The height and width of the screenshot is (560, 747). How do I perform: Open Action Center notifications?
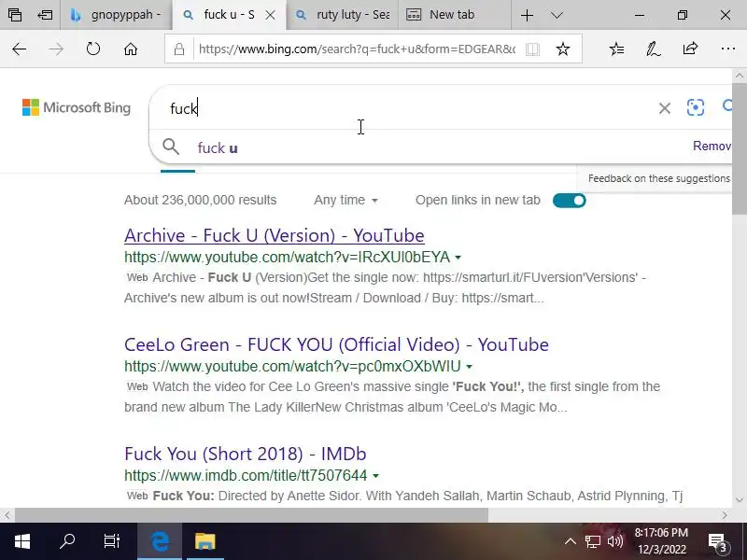tap(718, 542)
